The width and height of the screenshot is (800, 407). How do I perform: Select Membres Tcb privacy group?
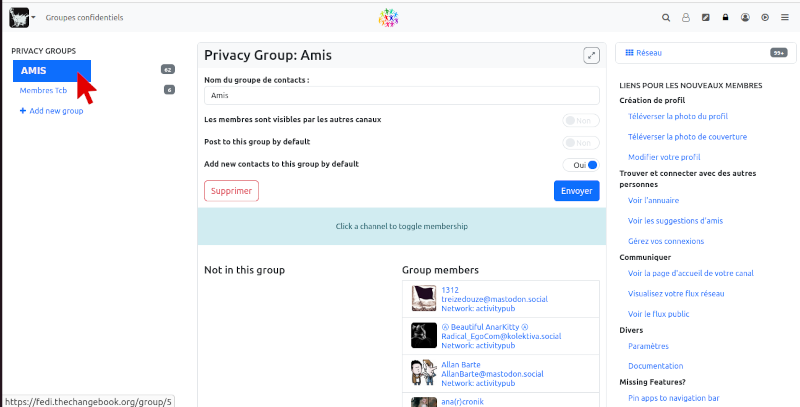point(43,90)
